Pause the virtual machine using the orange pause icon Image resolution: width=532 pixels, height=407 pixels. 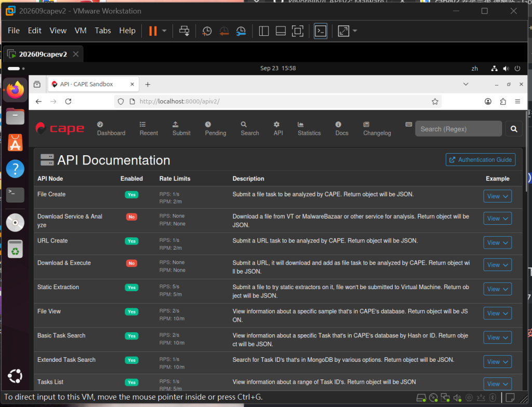(x=153, y=31)
